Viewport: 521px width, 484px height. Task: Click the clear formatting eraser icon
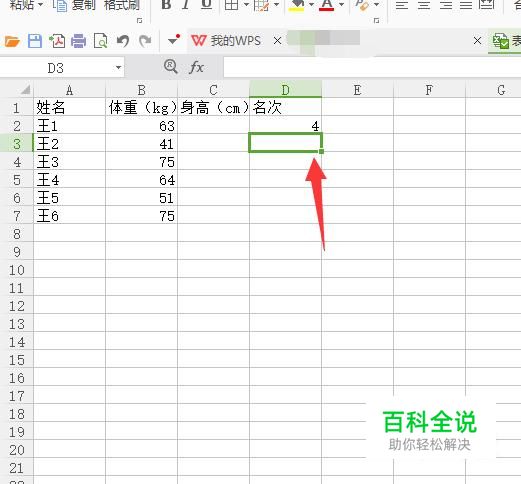click(x=361, y=5)
